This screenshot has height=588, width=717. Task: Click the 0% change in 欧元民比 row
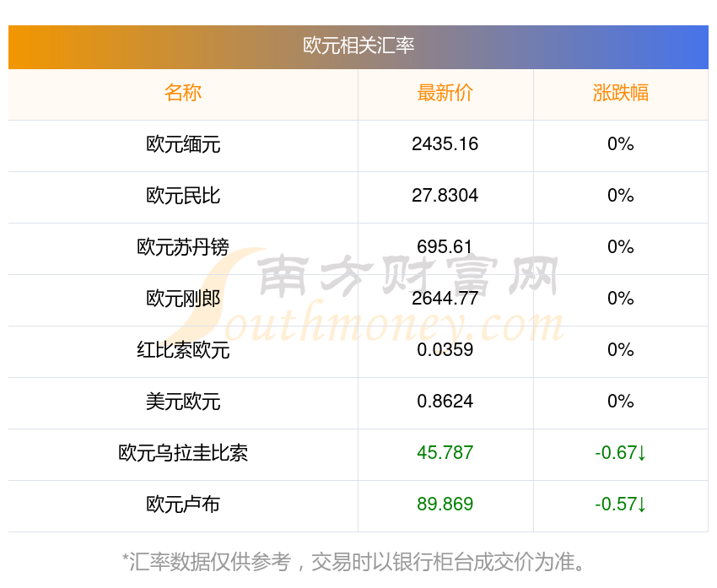coord(621,196)
